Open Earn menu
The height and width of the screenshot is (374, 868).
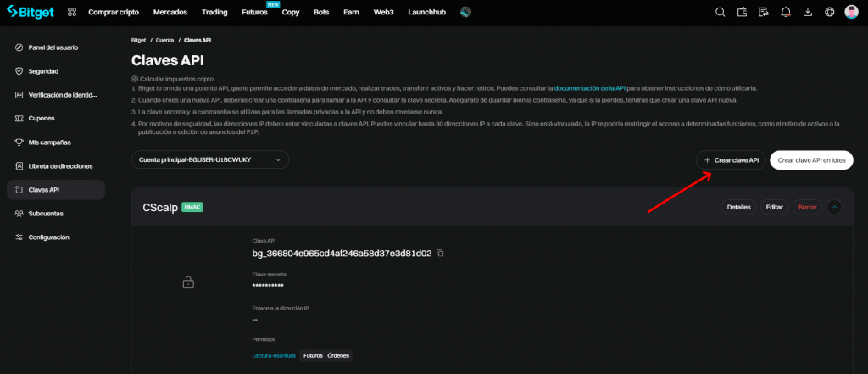[351, 12]
